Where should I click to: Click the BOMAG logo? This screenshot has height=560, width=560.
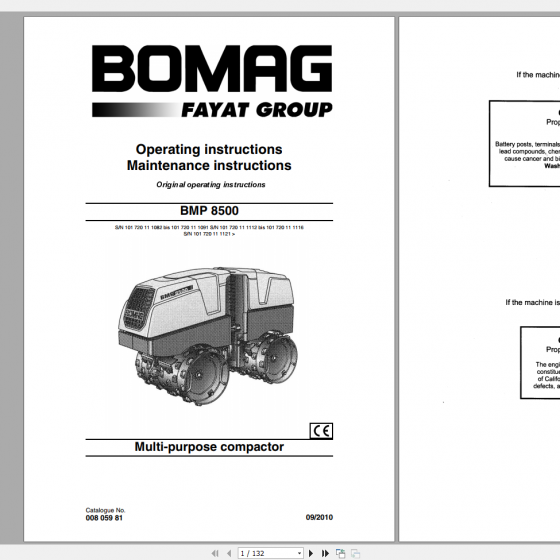coord(212,69)
